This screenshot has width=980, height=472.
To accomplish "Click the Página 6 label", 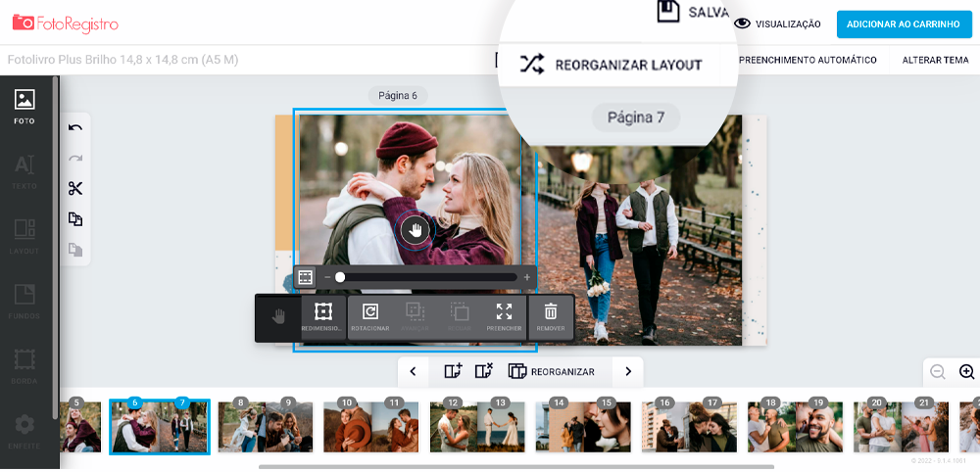I will 398,96.
